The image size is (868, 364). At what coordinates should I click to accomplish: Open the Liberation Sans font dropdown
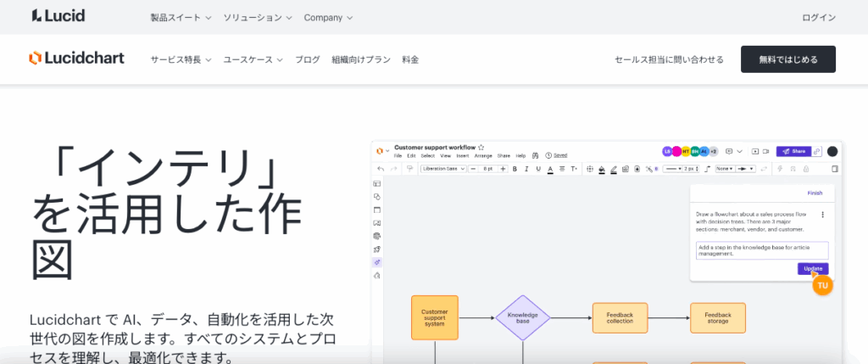coord(443,169)
